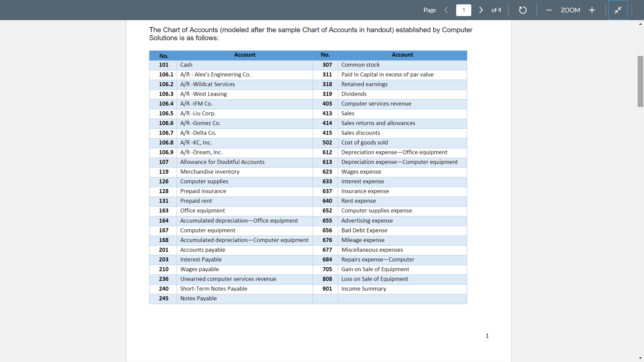Screen dimensions: 644x362
Task: Advance to the next page arrow
Action: pos(481,10)
